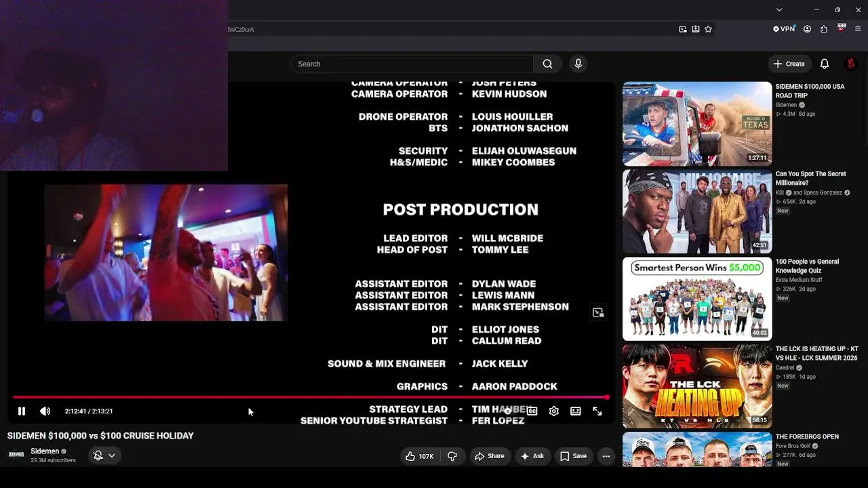Image resolution: width=868 pixels, height=488 pixels.
Task: Click the end-screen expand icon on the video
Action: tap(597, 312)
